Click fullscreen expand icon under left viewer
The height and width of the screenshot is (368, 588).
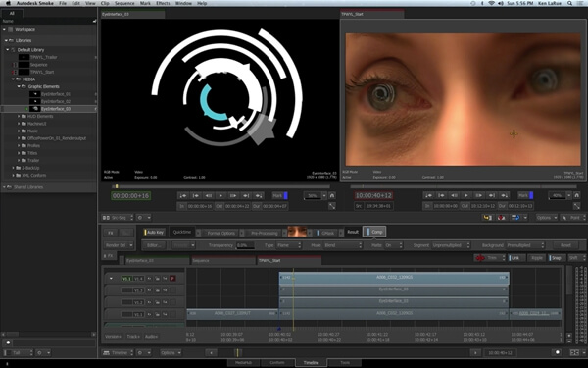332,206
